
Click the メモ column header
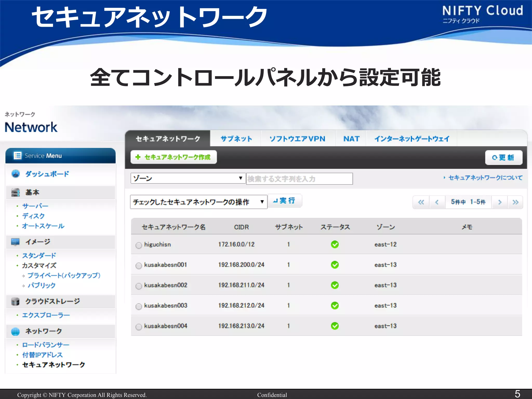click(x=467, y=227)
